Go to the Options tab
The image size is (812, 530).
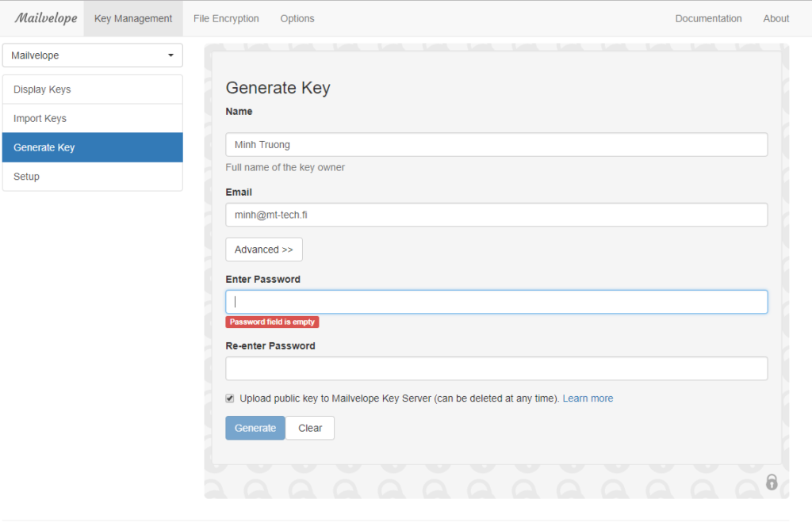pos(297,18)
